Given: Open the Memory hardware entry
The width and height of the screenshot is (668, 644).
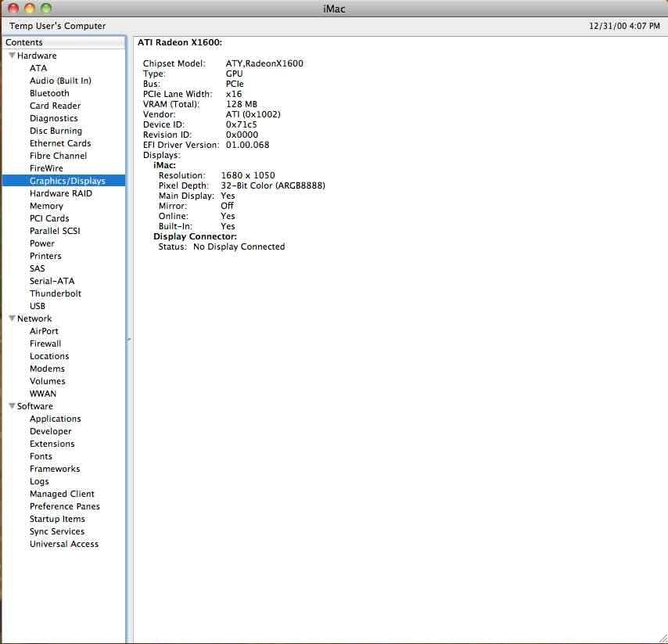Looking at the screenshot, I should point(46,206).
